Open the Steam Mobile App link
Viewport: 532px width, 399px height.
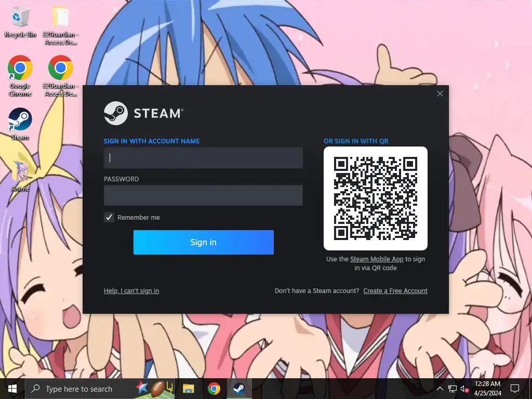377,259
